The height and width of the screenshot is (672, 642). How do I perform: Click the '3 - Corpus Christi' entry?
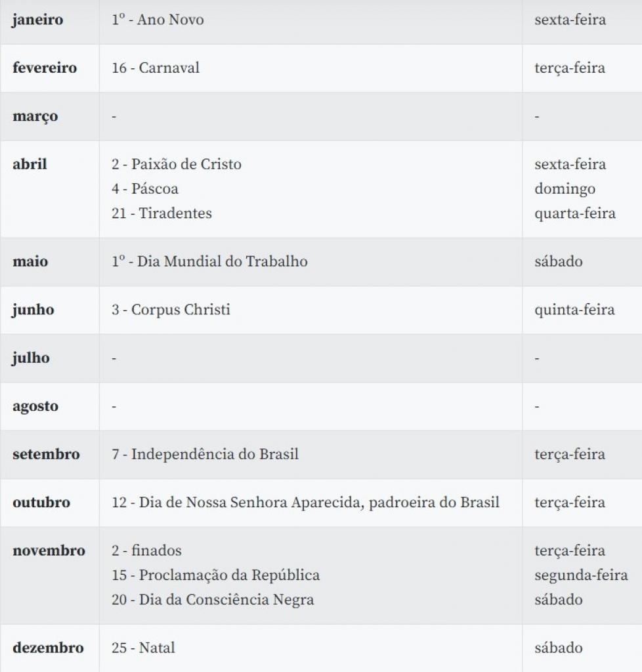point(171,310)
